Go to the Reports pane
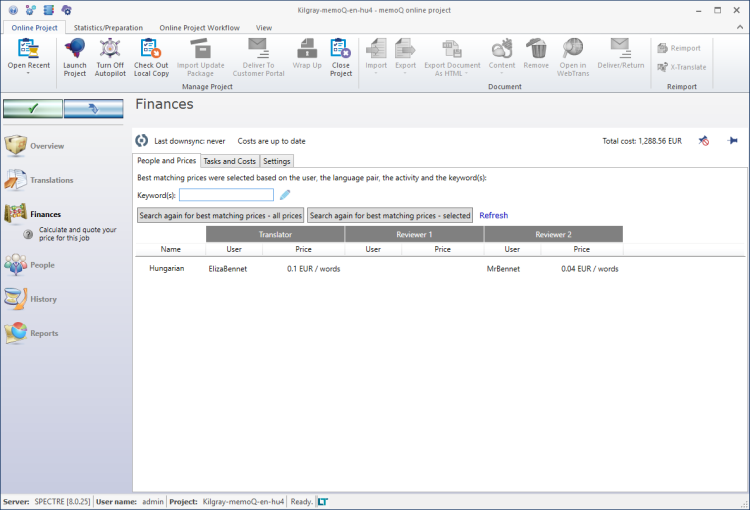750x510 pixels. [32, 333]
